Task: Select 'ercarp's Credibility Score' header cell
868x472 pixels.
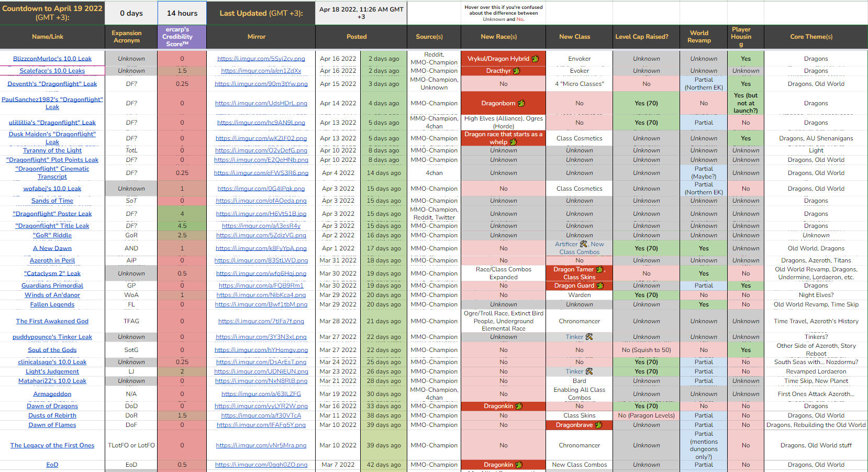Action: click(182, 37)
